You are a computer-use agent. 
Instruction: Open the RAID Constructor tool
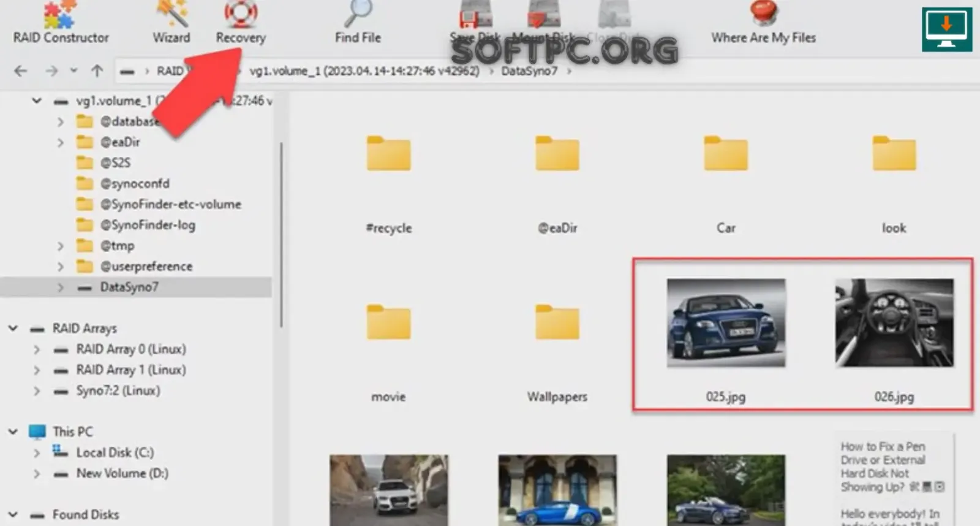(61, 23)
